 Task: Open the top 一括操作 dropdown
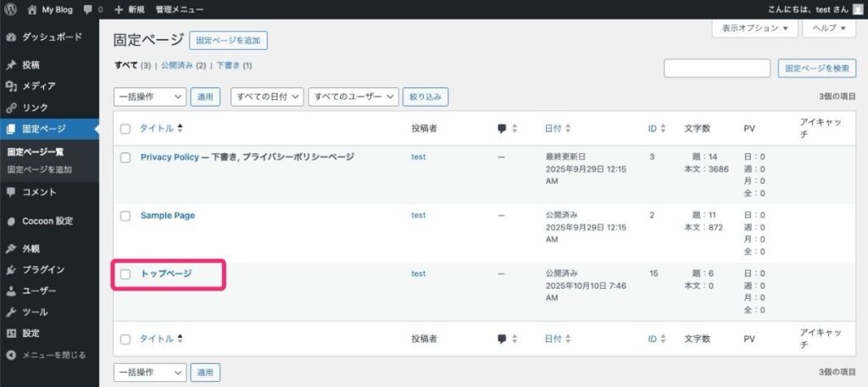149,97
